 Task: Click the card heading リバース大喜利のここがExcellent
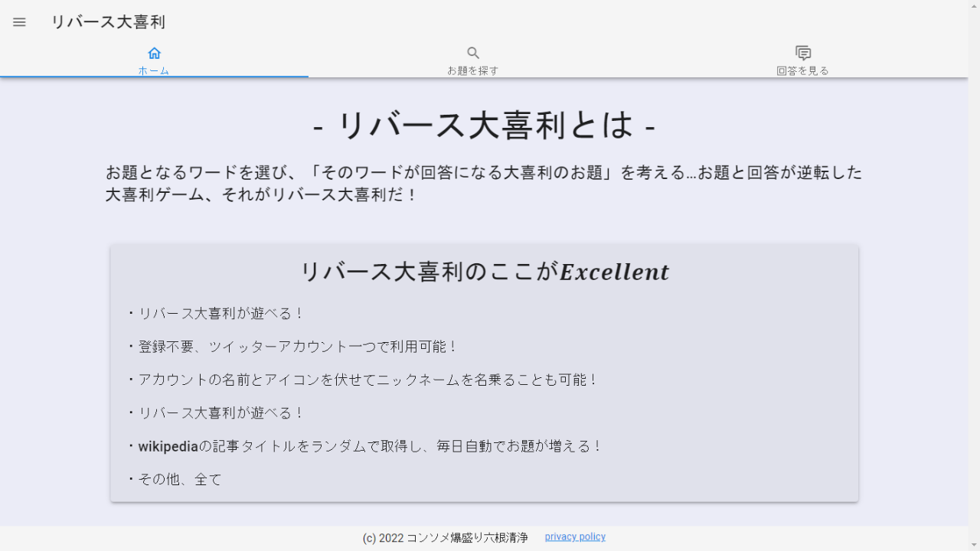click(x=484, y=272)
